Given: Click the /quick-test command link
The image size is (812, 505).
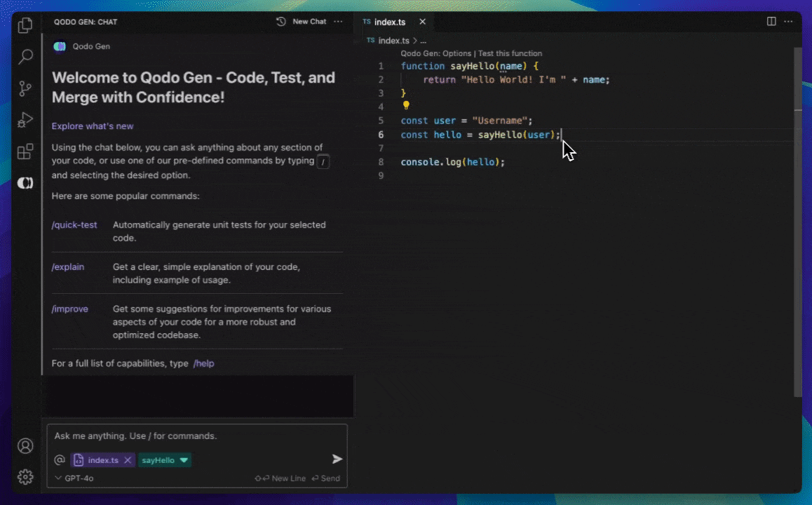Looking at the screenshot, I should click(74, 224).
